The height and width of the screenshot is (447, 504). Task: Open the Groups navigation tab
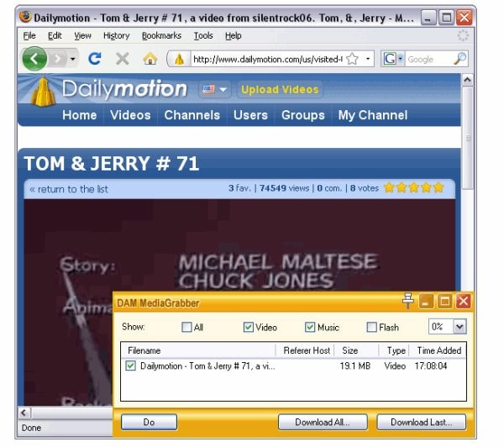(x=303, y=115)
